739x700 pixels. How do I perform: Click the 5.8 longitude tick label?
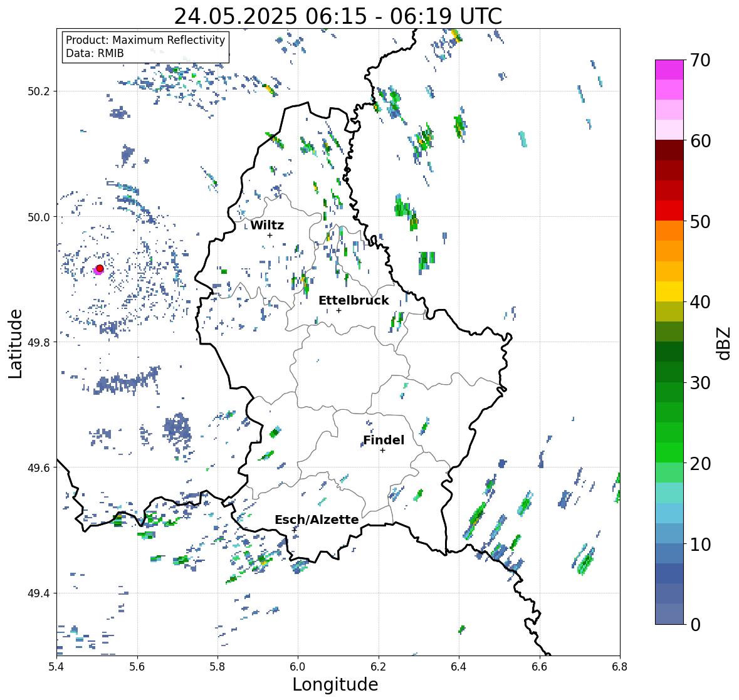(218, 667)
